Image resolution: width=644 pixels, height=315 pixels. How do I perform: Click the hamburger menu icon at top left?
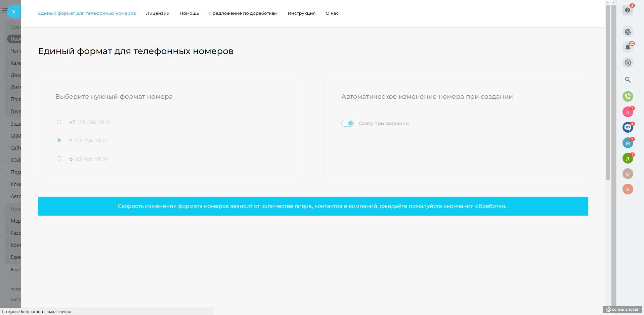pos(4,11)
